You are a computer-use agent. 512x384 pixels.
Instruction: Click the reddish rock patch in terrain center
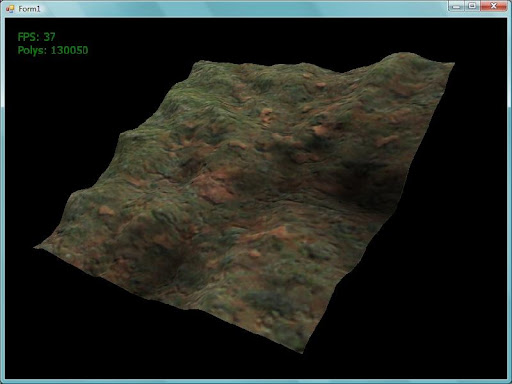pyautogui.click(x=213, y=188)
